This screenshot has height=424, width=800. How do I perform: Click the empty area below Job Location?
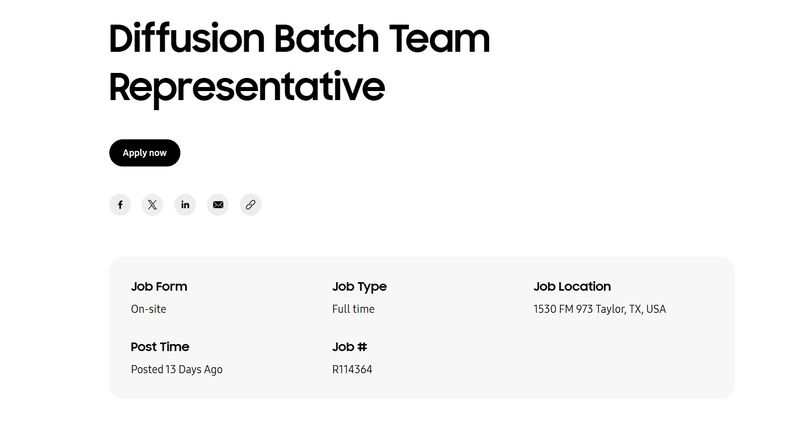point(620,358)
